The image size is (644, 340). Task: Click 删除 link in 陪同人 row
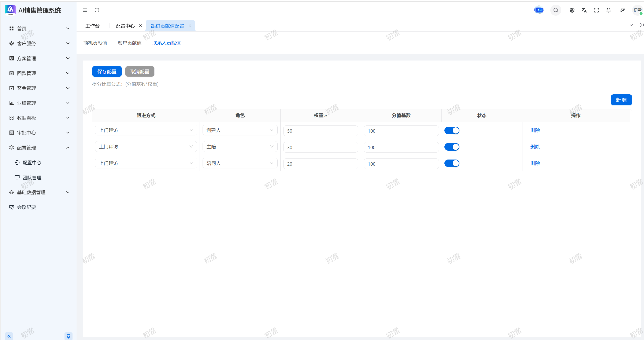535,163
